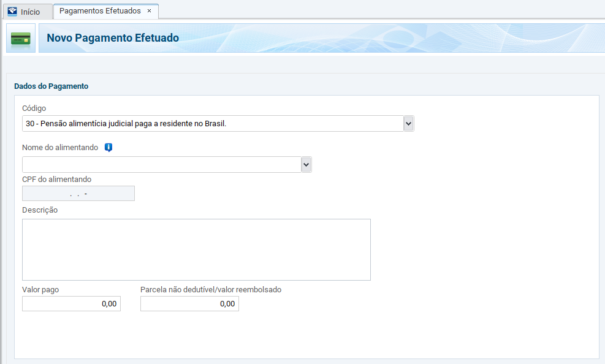Open the Nome do alimentando dropdown arrow

pos(306,164)
